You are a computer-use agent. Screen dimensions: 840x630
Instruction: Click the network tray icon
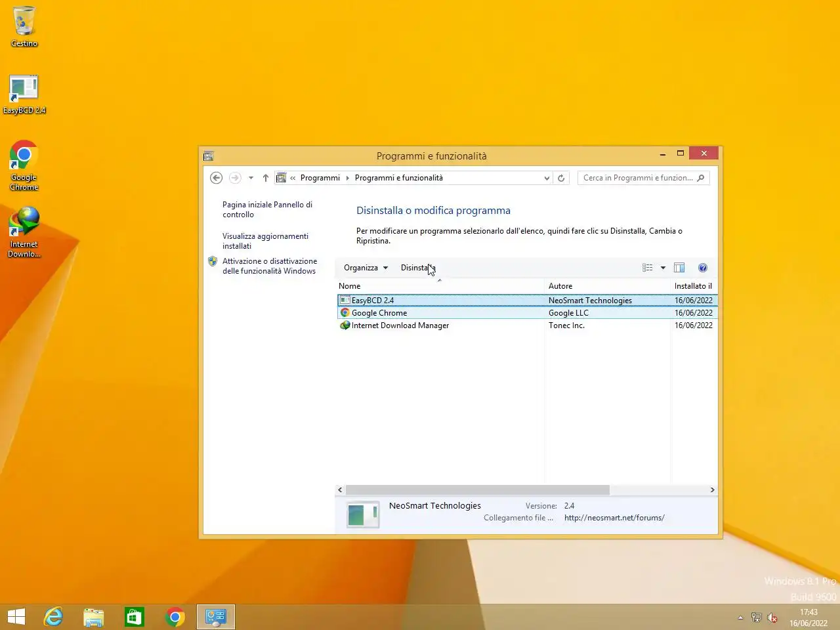click(x=757, y=618)
